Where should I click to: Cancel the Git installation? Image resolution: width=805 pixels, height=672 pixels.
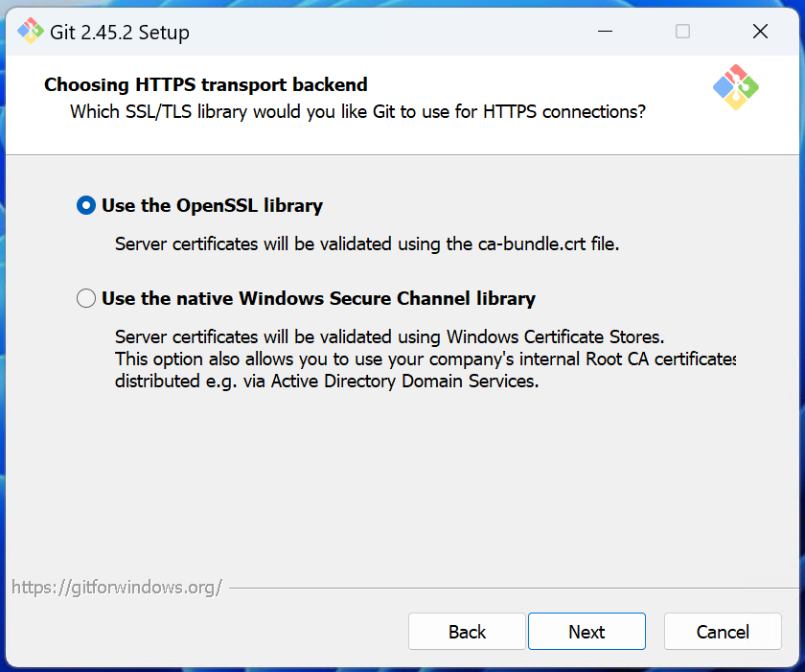pos(723,631)
